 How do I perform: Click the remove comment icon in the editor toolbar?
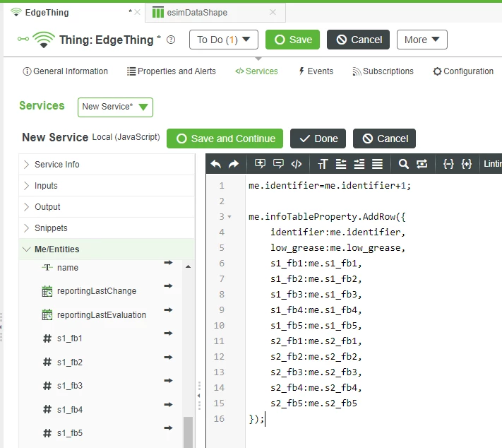coord(278,164)
